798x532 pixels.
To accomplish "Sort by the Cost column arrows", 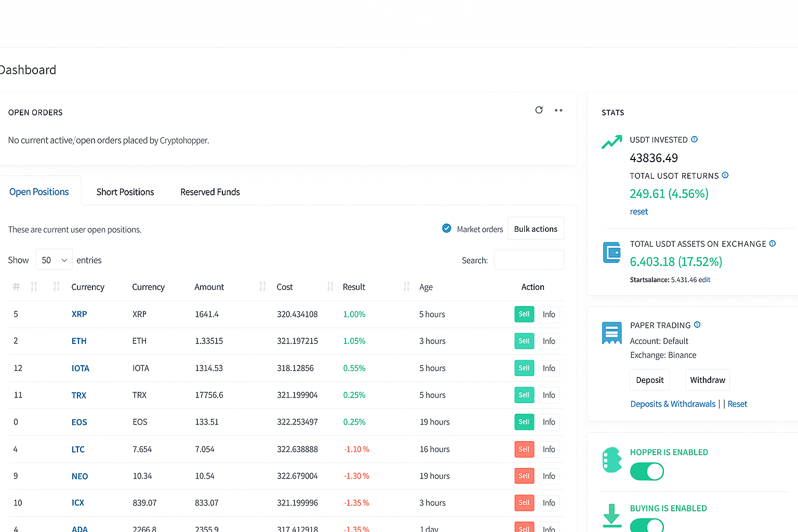I will coord(330,286).
